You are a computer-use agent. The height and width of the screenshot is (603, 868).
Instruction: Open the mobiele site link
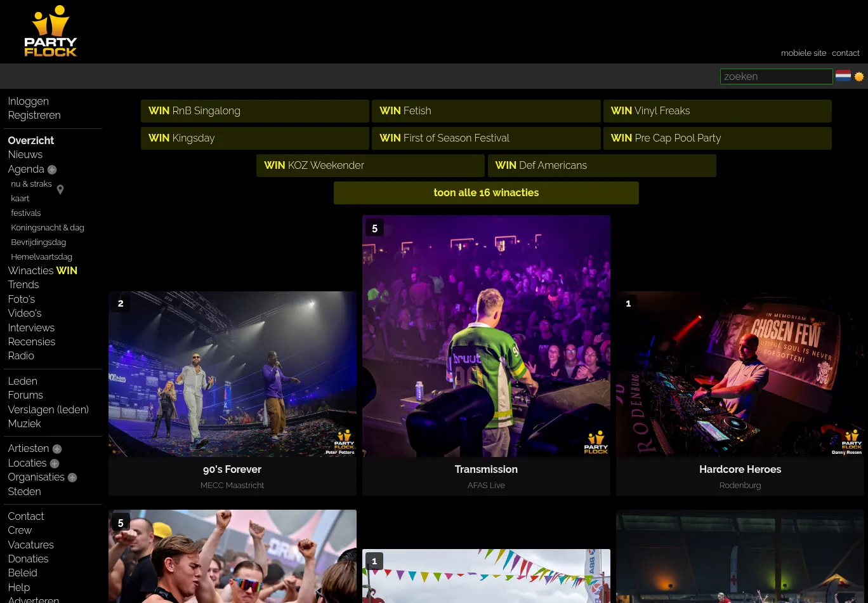(803, 53)
